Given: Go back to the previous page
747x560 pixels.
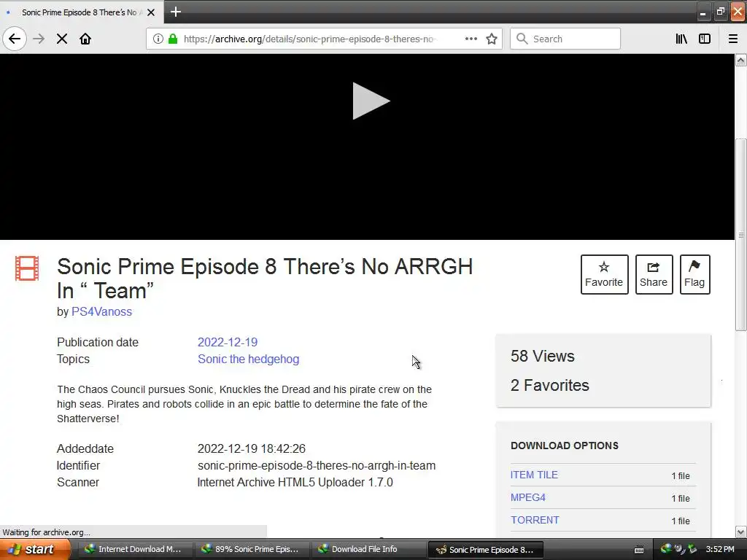Looking at the screenshot, I should point(15,39).
